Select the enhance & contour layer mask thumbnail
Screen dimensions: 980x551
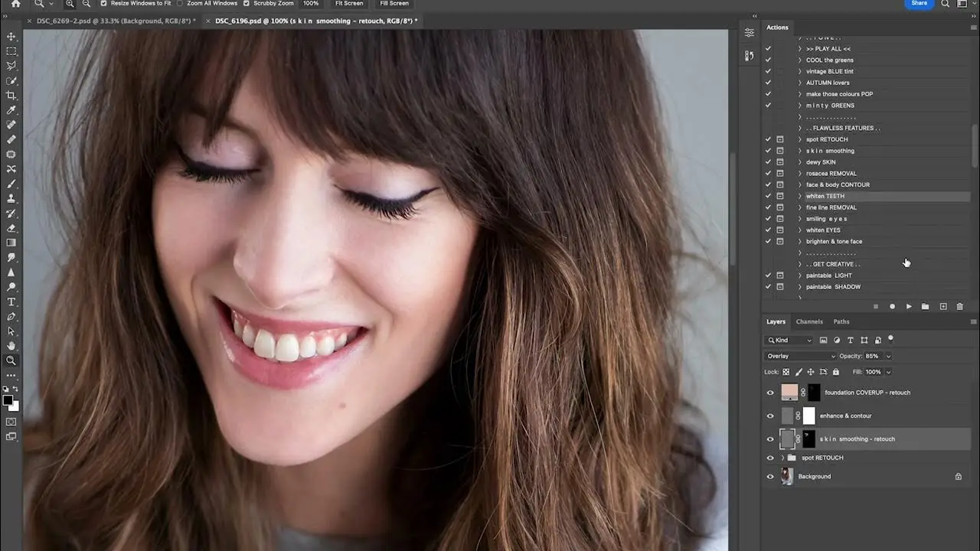point(808,416)
